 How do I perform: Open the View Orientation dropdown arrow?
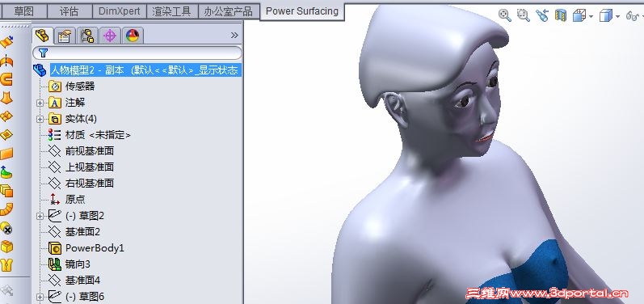[591, 16]
